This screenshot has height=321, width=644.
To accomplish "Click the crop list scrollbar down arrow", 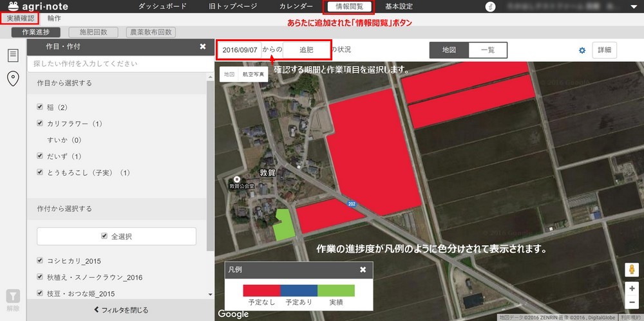I will pos(211,295).
